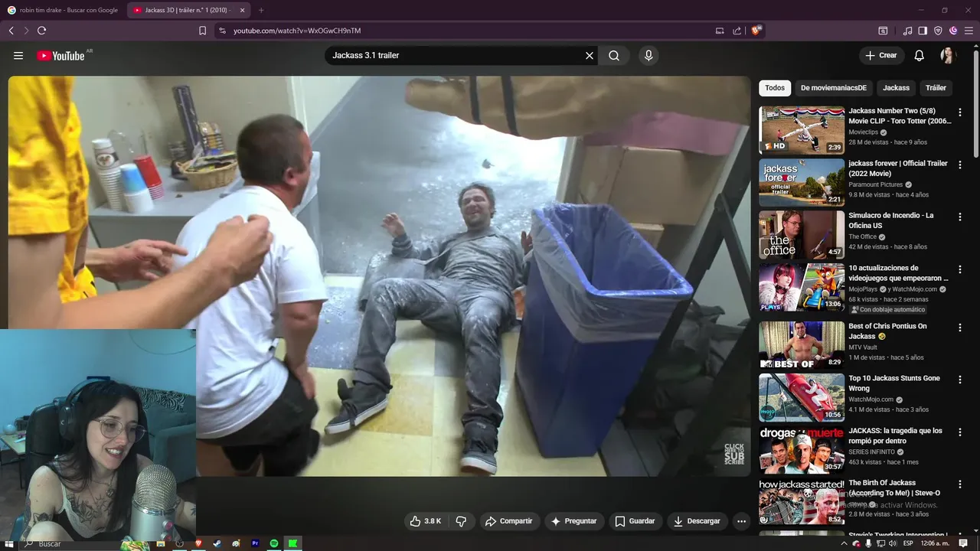Image resolution: width=980 pixels, height=551 pixels.
Task: Open JACKASS: la tragedia video thumbnail
Action: pos(802,450)
